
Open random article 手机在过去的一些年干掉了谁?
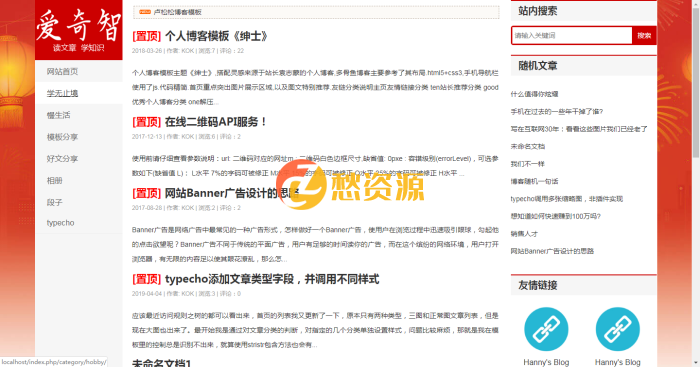pos(557,112)
